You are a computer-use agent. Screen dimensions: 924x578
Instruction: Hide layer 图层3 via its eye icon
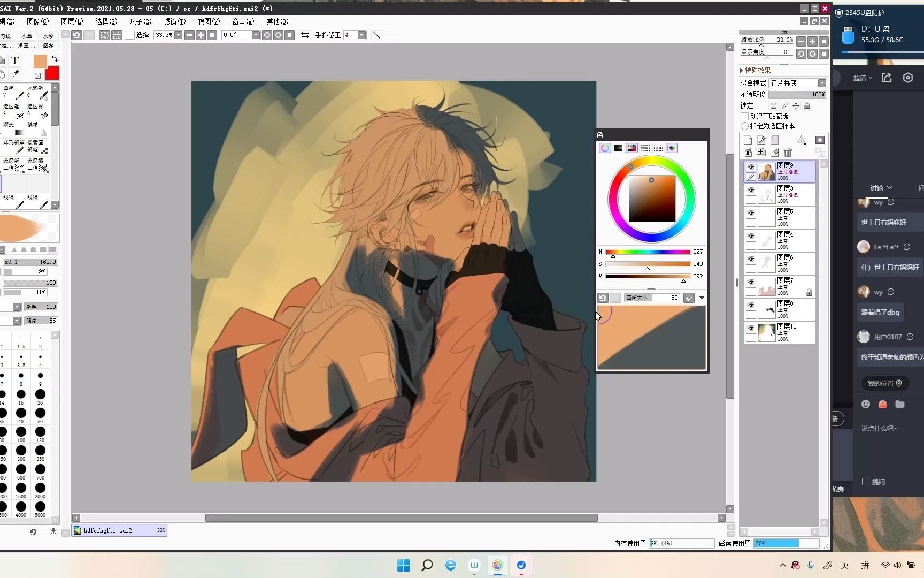(x=751, y=190)
